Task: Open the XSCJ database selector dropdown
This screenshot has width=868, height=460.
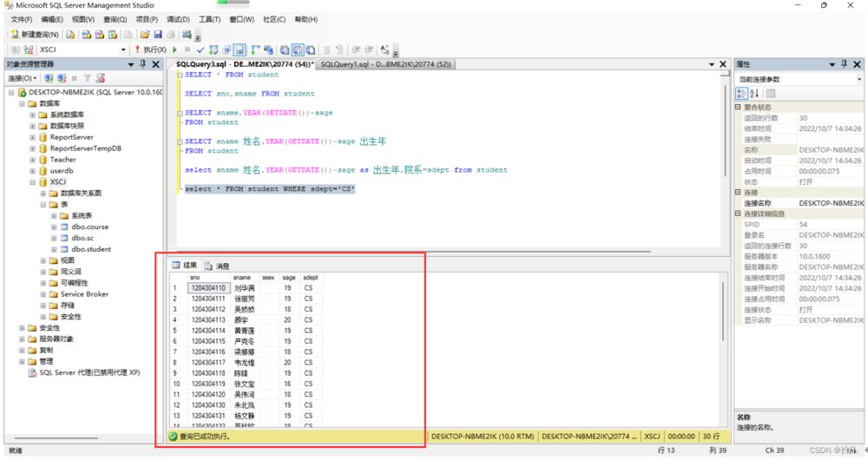Action: (x=123, y=50)
